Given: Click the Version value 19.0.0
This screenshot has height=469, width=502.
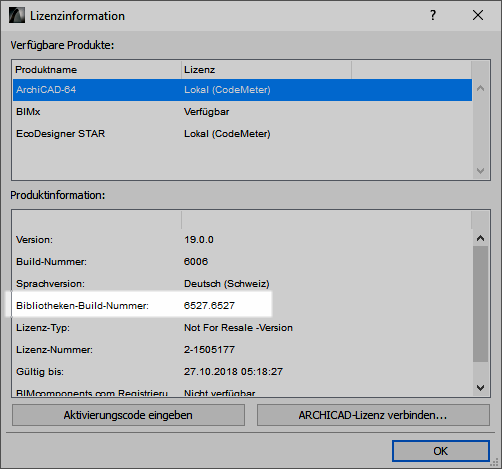Looking at the screenshot, I should (x=199, y=240).
